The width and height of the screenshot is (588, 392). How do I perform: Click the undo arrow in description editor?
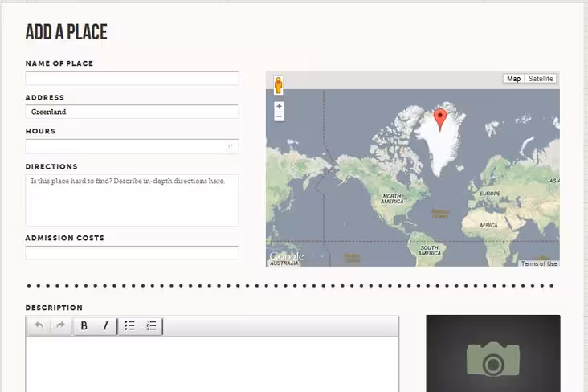39,325
